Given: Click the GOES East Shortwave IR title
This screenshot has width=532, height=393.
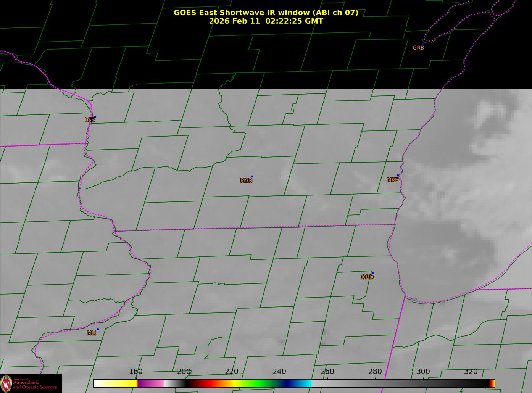Looking at the screenshot, I should pyautogui.click(x=266, y=13).
